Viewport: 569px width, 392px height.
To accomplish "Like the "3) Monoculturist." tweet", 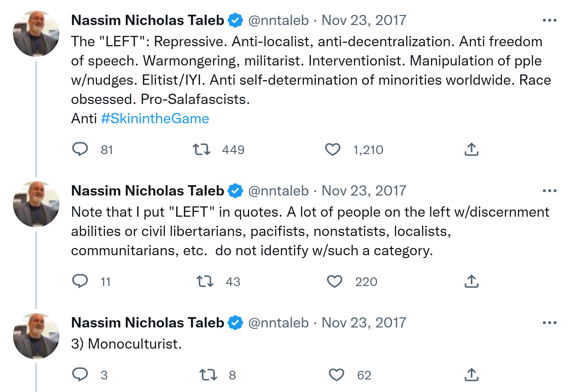I will [336, 375].
